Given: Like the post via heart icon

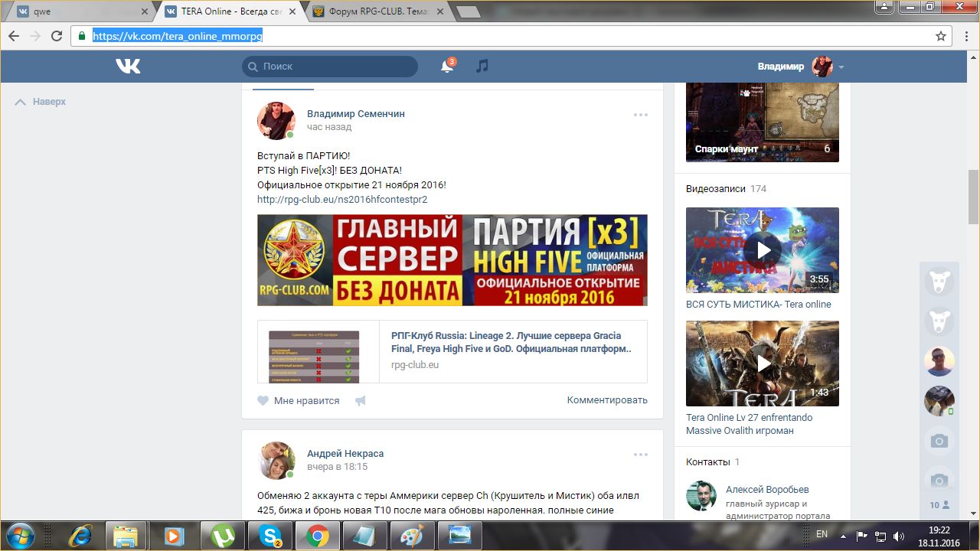Looking at the screenshot, I should pyautogui.click(x=263, y=400).
